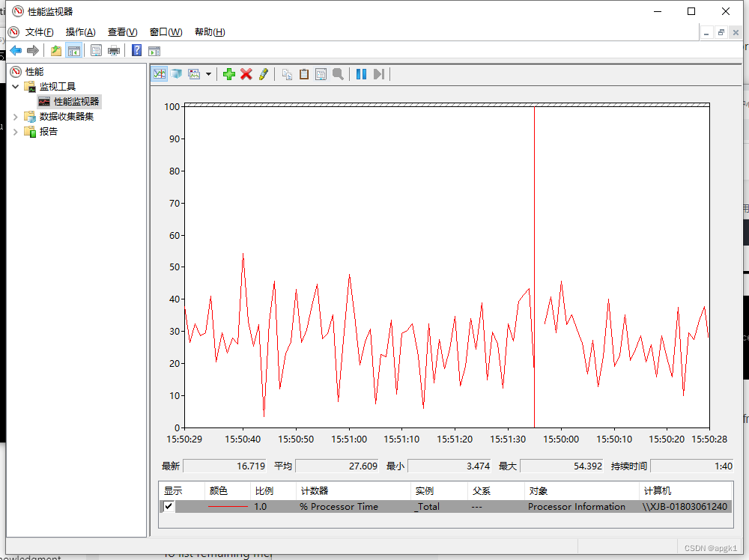Screen dimensions: 749x560
Task: Delete counter with the red X icon
Action: point(246,74)
